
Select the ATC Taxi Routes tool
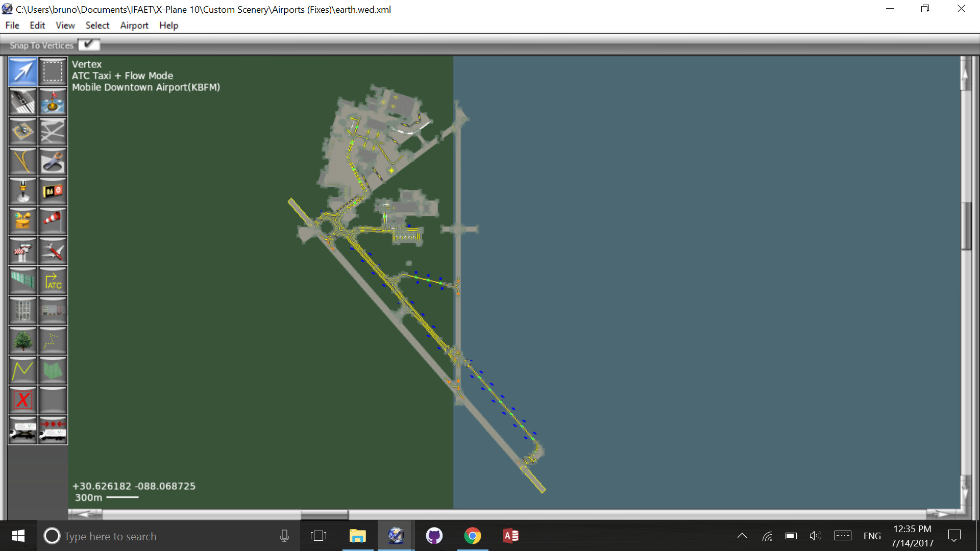[x=53, y=281]
